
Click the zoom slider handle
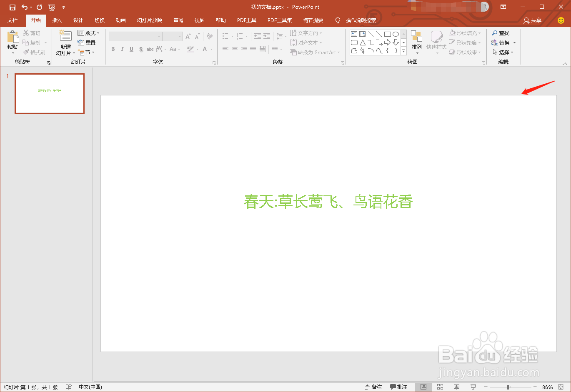508,387
